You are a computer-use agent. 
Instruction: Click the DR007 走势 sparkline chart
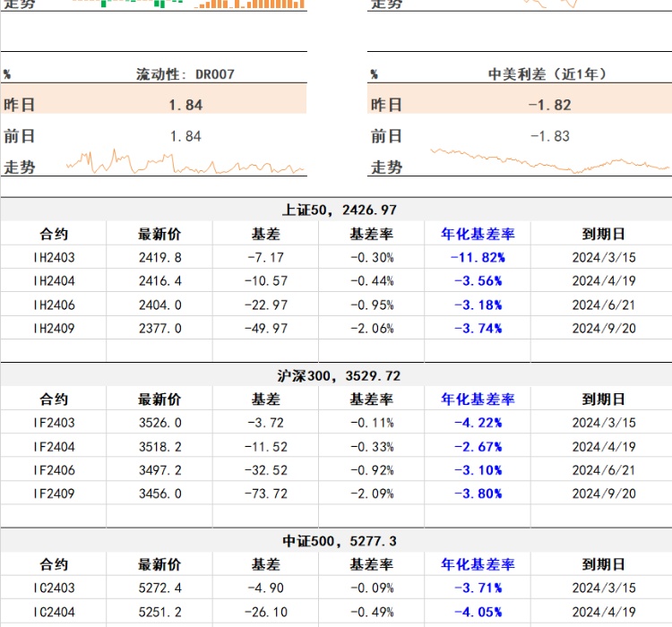[x=185, y=161]
